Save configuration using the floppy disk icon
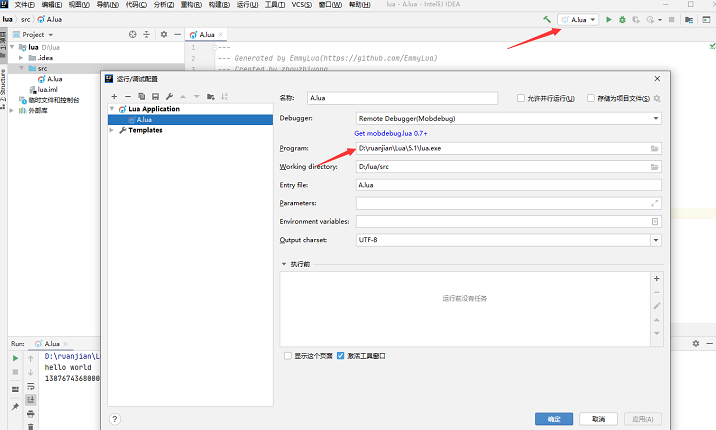Image resolution: width=716 pixels, height=430 pixels. click(x=155, y=96)
